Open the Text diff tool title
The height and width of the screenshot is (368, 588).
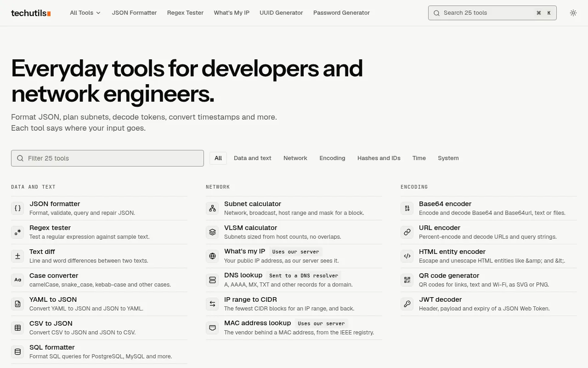tap(42, 252)
